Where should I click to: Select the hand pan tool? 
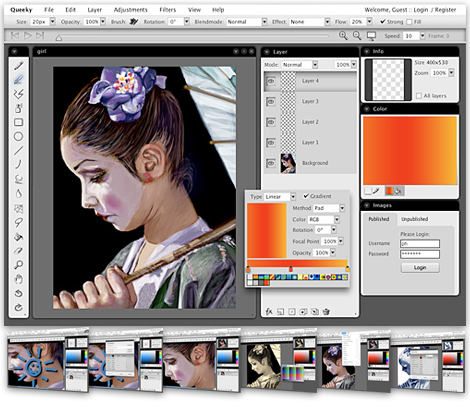(19, 279)
